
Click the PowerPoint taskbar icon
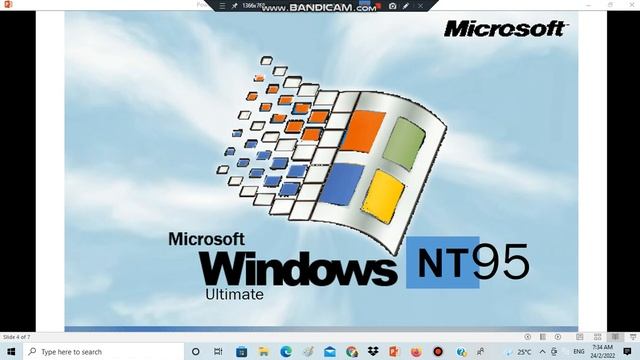pyautogui.click(x=394, y=351)
